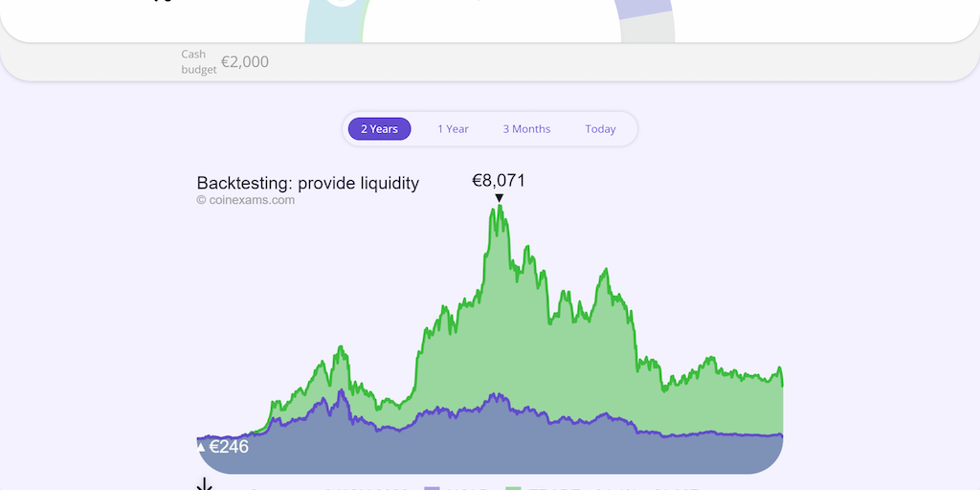Click the download arrow icon below the chart
This screenshot has height=490, width=980.
click(x=204, y=485)
